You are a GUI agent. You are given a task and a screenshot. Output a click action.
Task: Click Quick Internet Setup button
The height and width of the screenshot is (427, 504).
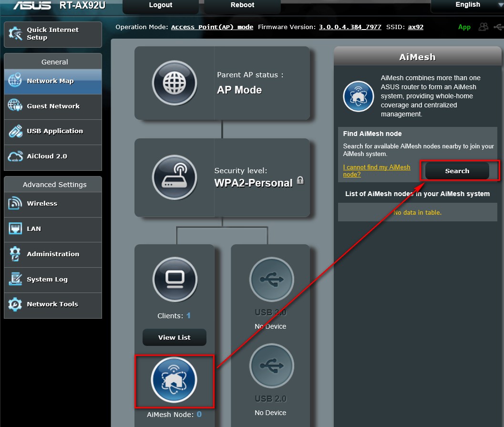(x=53, y=34)
